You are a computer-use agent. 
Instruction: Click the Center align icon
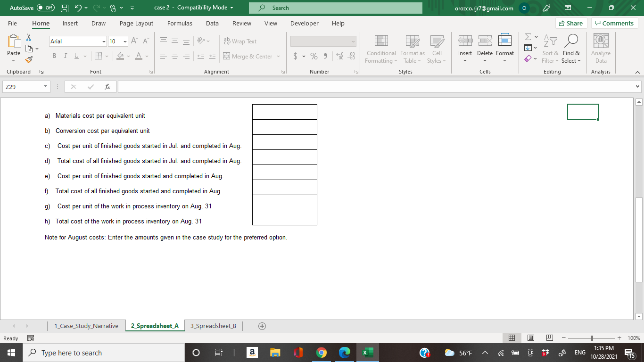click(174, 57)
